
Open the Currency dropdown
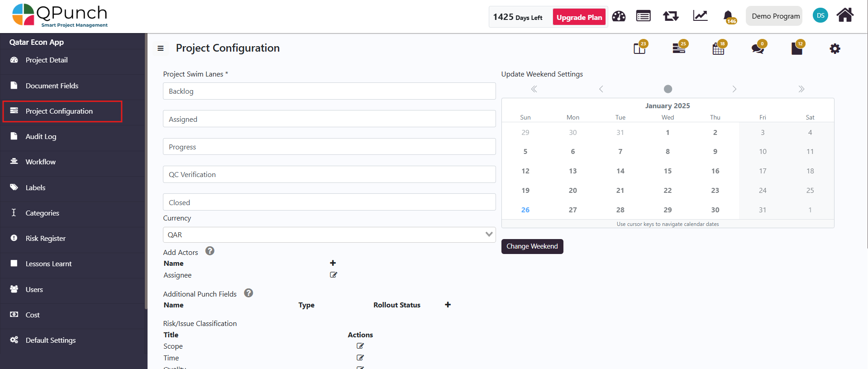pyautogui.click(x=329, y=235)
